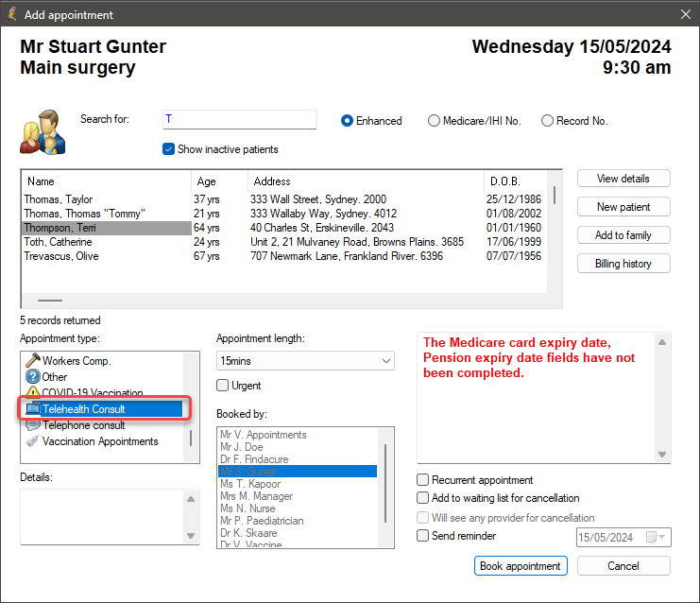This screenshot has width=700, height=603.
Task: Choose Mr S. Gunter in Booked by
Action: point(298,472)
